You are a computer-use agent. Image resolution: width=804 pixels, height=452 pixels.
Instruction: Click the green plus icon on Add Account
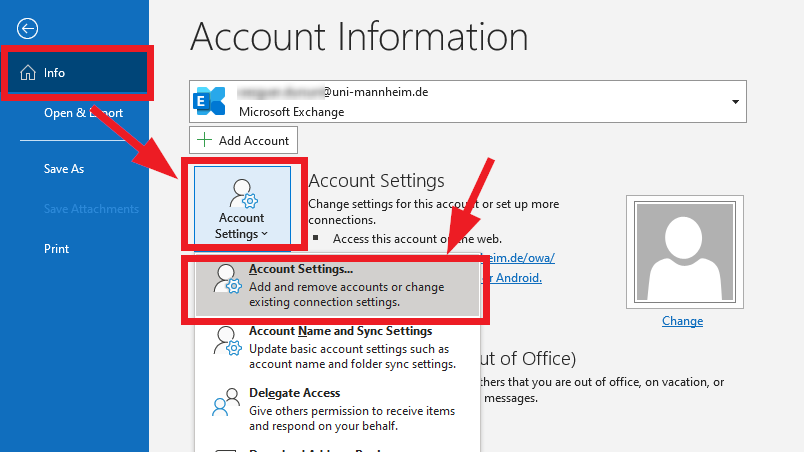[x=205, y=140]
